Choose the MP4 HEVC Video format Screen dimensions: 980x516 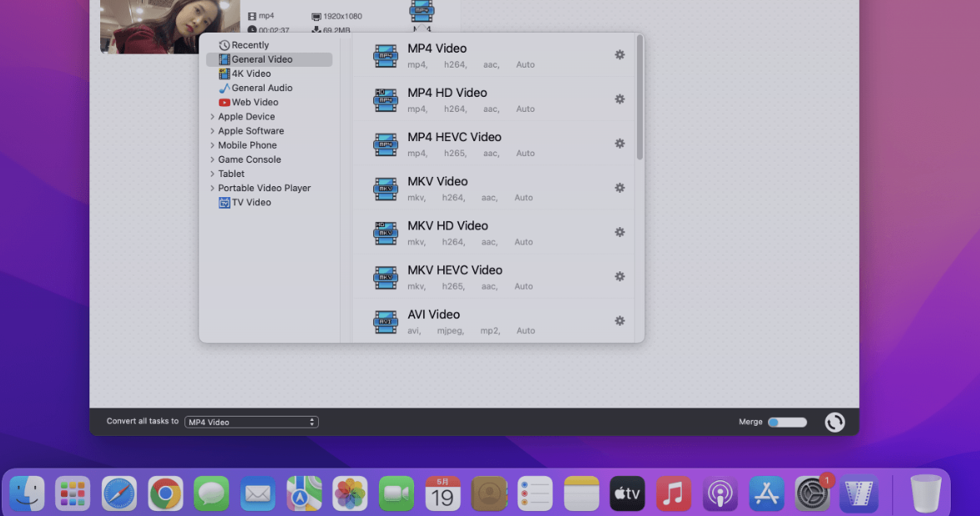[493, 144]
